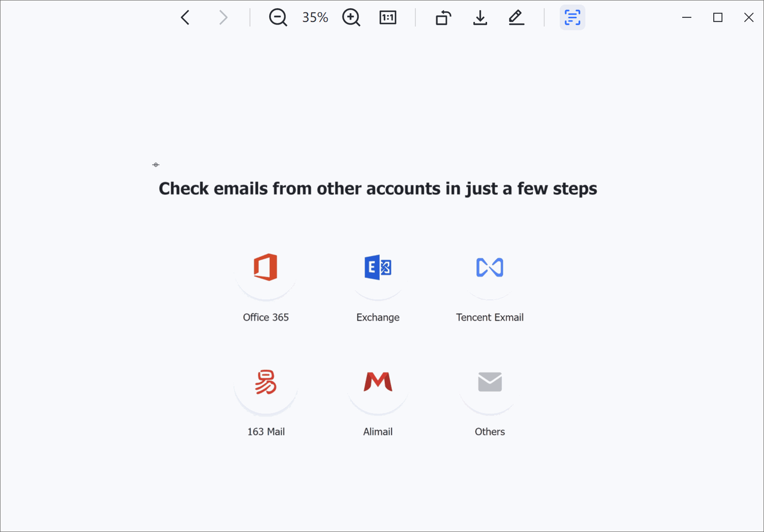Viewport: 764px width, 532px height.
Task: Choose the Alimail red M icon
Action: coord(378,382)
